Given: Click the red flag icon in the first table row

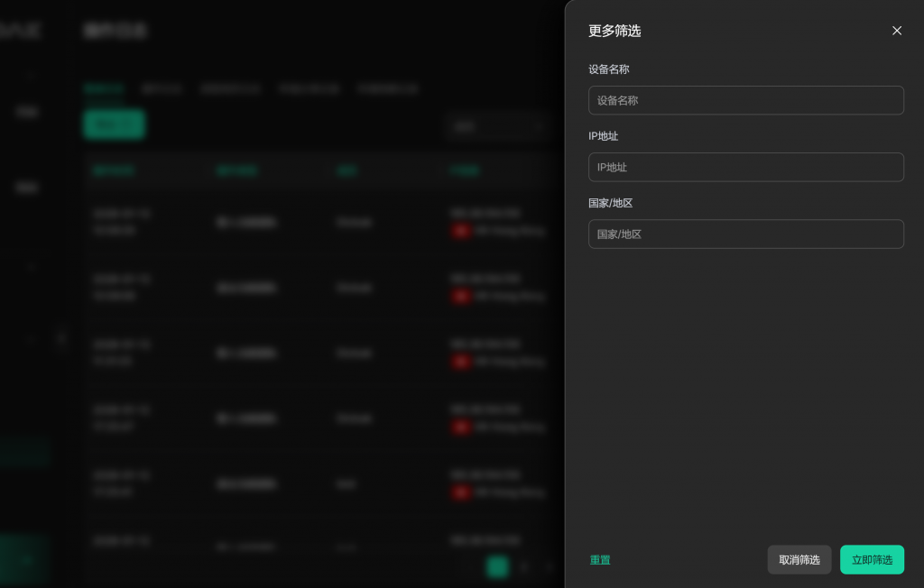Looking at the screenshot, I should (x=461, y=231).
